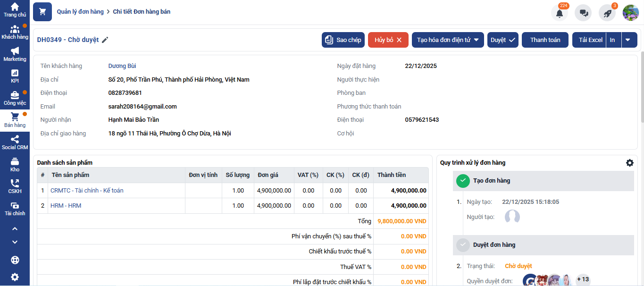Expand the dropdown arrow next to In

(x=627, y=40)
